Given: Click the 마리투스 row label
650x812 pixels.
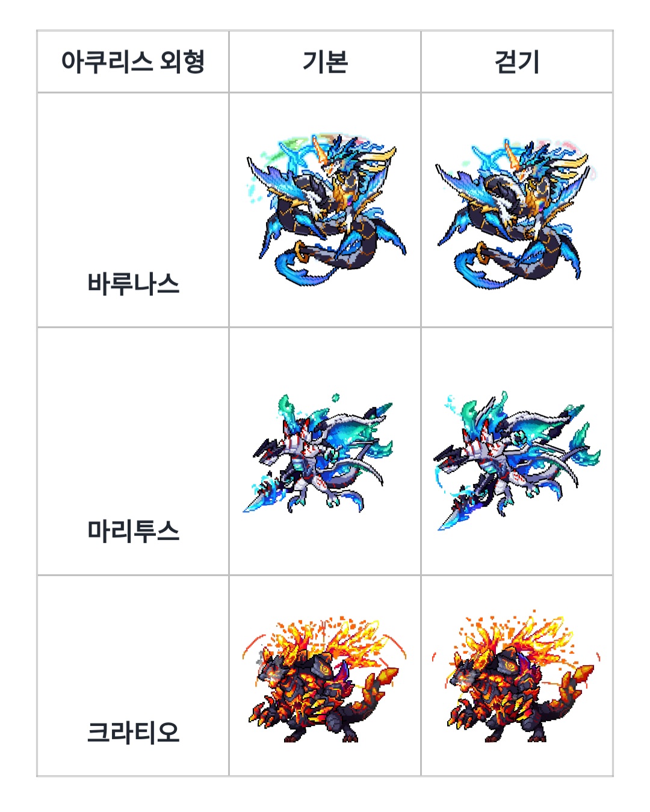Looking at the screenshot, I should click(x=133, y=531).
